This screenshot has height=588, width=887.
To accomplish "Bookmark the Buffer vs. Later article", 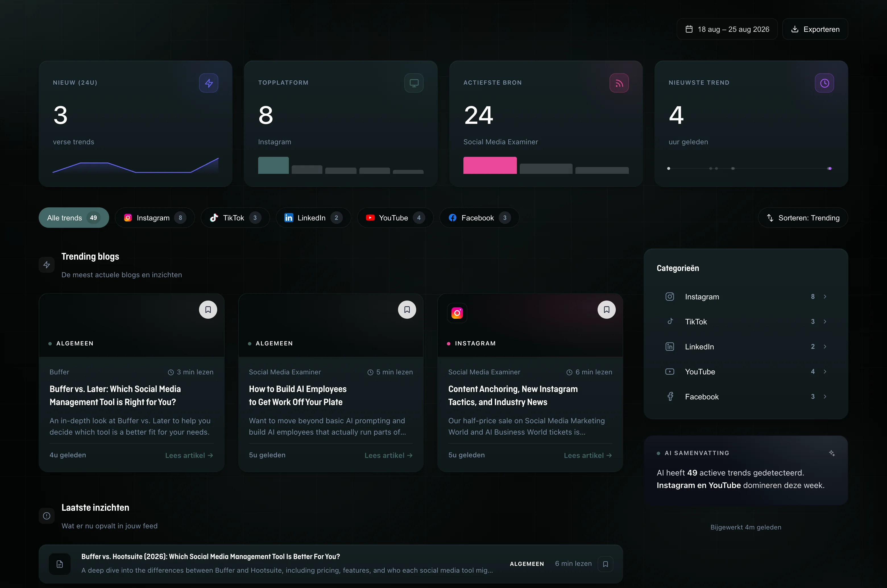I will point(208,310).
